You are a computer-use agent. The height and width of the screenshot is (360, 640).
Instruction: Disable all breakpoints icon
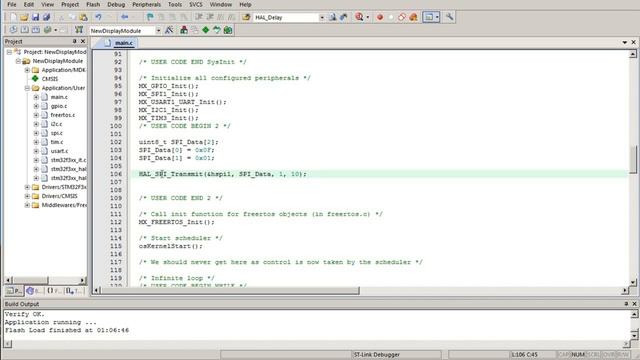pos(402,17)
